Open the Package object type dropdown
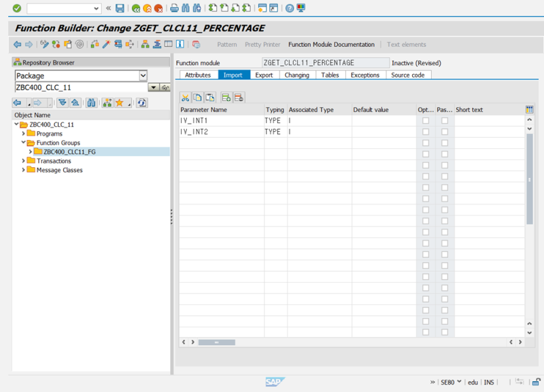544x392 pixels. point(143,75)
